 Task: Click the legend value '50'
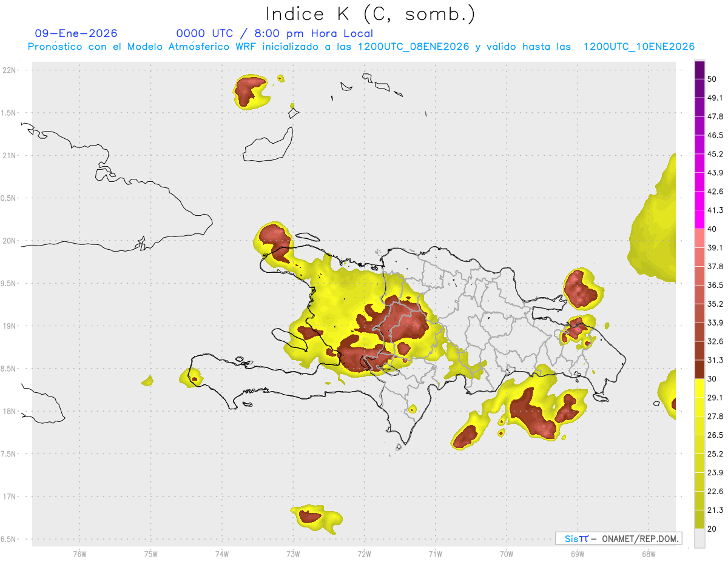[x=712, y=79]
